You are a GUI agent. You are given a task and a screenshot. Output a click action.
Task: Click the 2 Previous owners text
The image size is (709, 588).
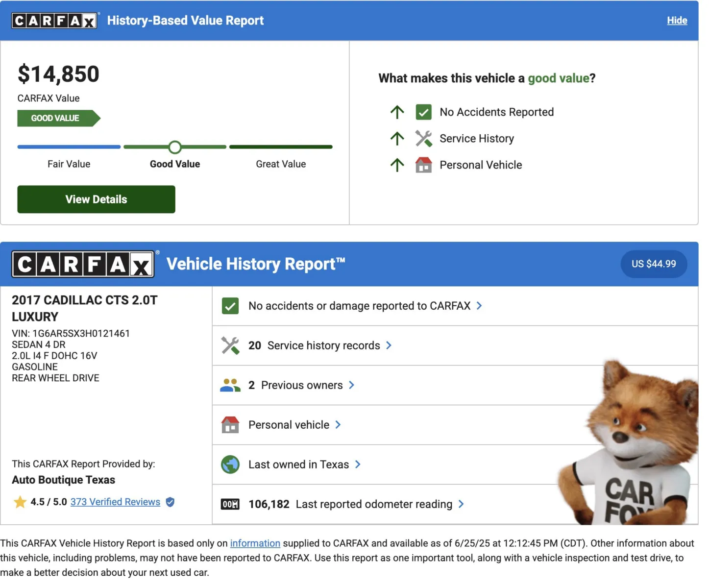(295, 386)
